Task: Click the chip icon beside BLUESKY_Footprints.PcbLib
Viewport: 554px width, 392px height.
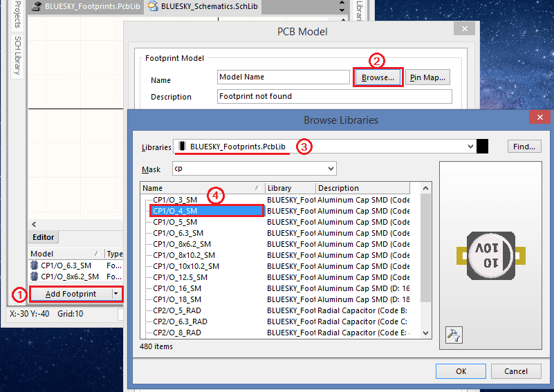Action: click(x=182, y=146)
